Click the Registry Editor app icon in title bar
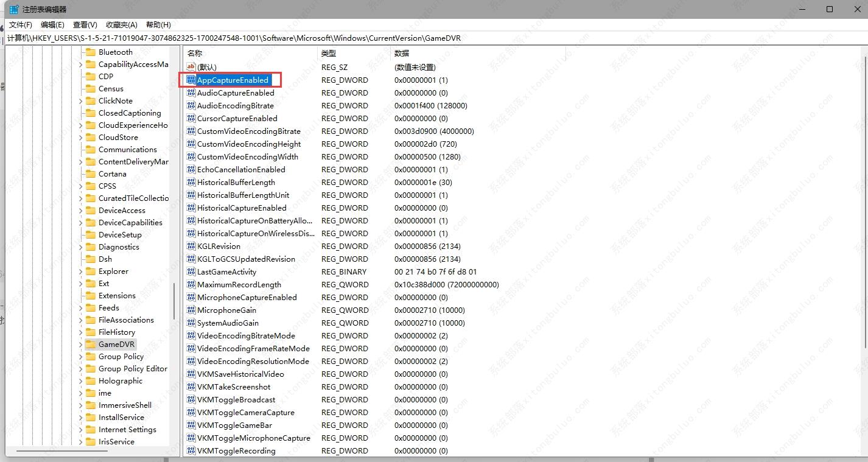The height and width of the screenshot is (462, 868). pyautogui.click(x=13, y=9)
